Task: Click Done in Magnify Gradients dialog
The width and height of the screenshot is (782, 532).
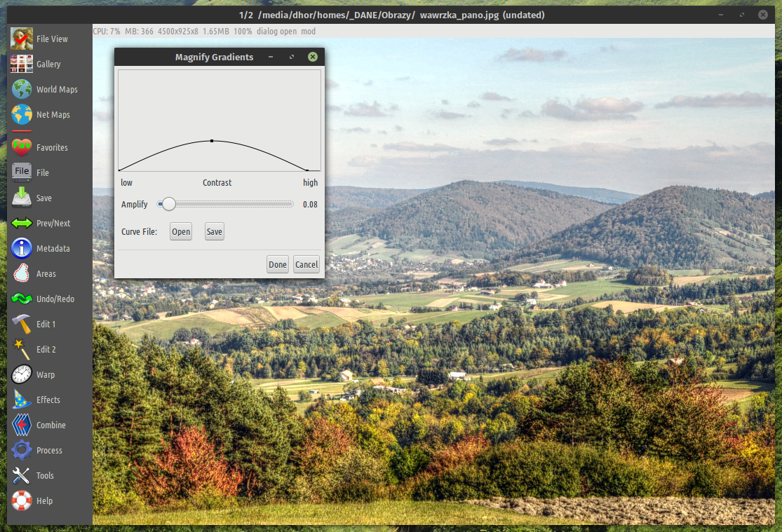Action: pos(277,264)
